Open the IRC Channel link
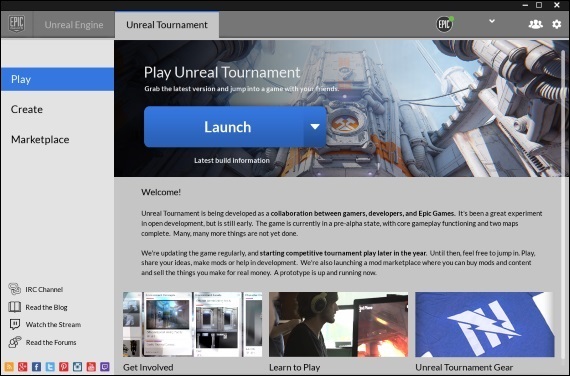Screen dimensions: 570x376 44,289
